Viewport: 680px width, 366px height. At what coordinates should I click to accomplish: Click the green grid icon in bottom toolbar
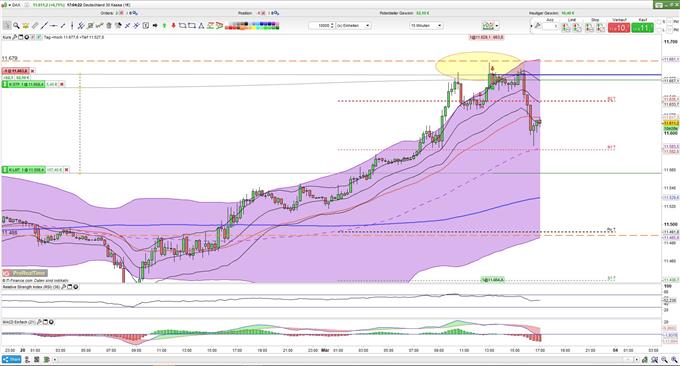46,359
